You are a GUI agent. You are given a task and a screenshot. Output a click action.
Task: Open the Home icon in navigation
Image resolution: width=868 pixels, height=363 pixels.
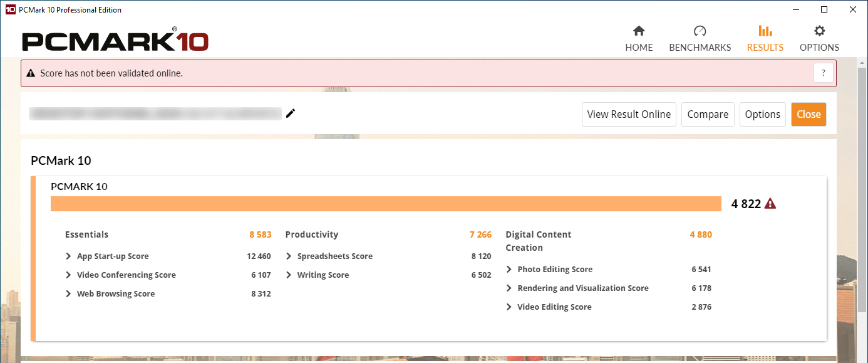(x=639, y=31)
